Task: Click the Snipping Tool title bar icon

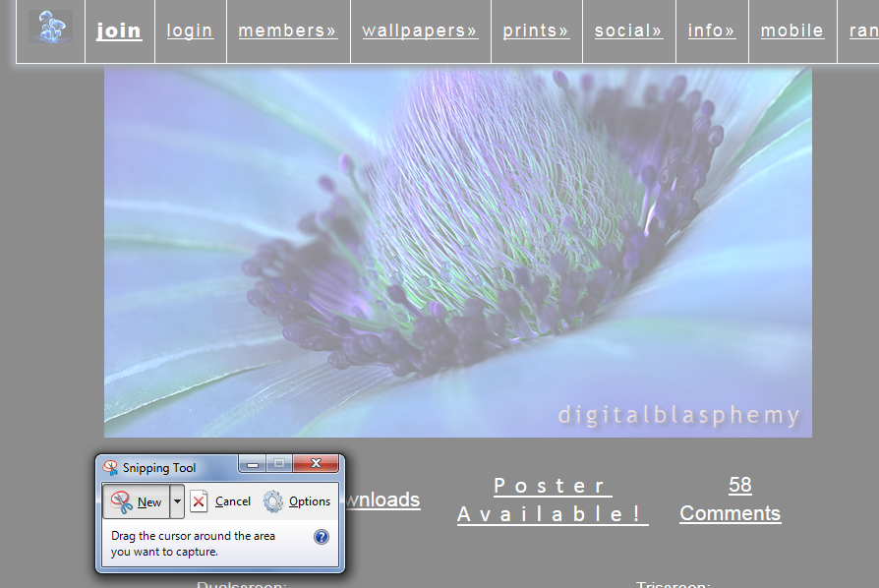Action: (x=110, y=468)
